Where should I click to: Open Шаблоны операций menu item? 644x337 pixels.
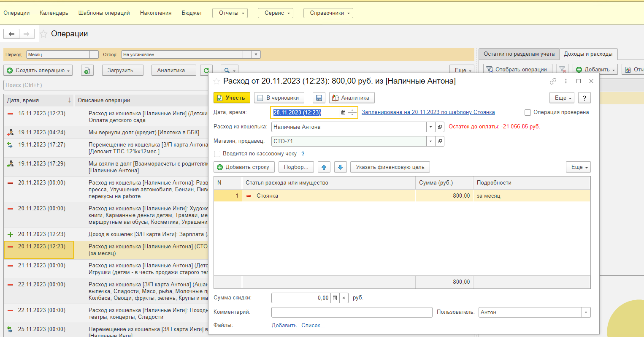[x=104, y=13]
